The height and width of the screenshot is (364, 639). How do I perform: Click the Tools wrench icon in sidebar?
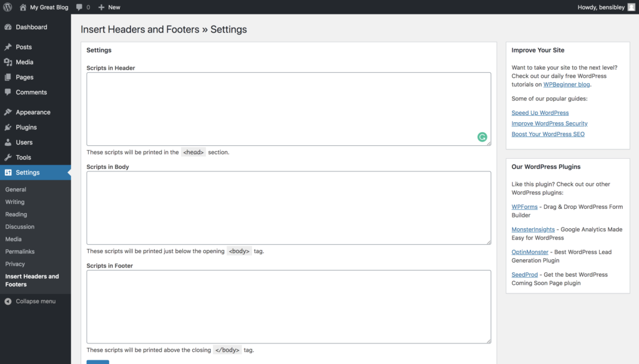pos(8,157)
